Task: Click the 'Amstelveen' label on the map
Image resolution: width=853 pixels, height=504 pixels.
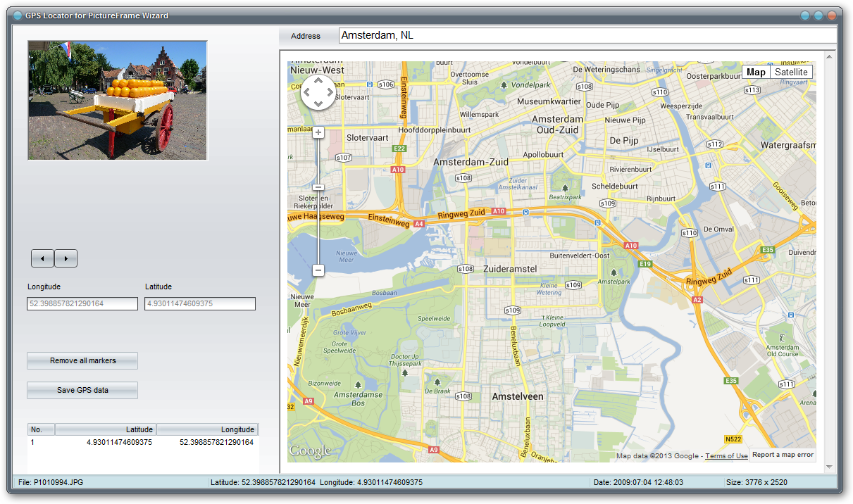Action: tap(518, 396)
